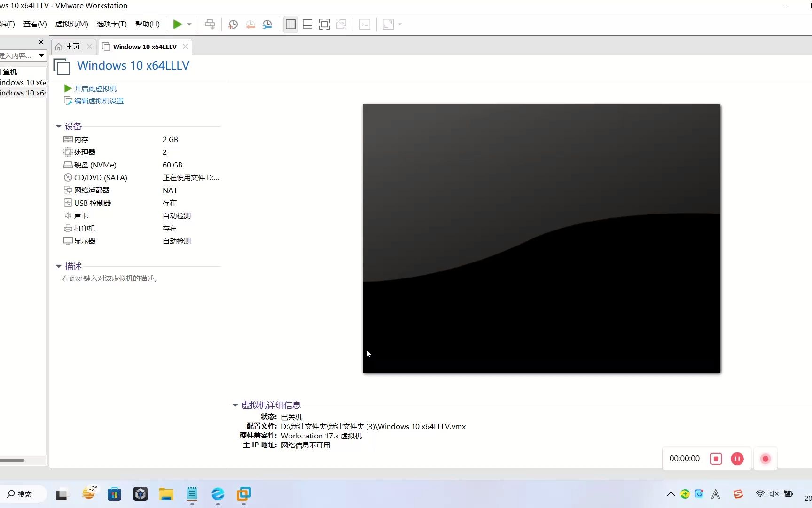Open the 帮助(H) menu
Image resolution: width=812 pixels, height=508 pixels.
click(147, 24)
